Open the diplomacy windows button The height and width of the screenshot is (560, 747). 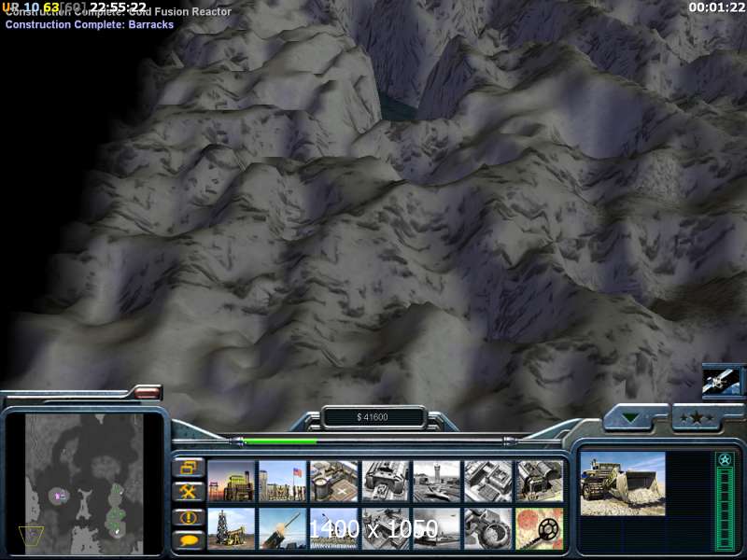click(x=188, y=467)
